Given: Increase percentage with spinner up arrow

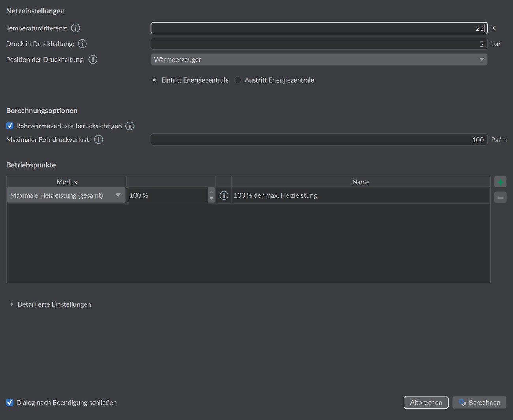Looking at the screenshot, I should coord(211,192).
